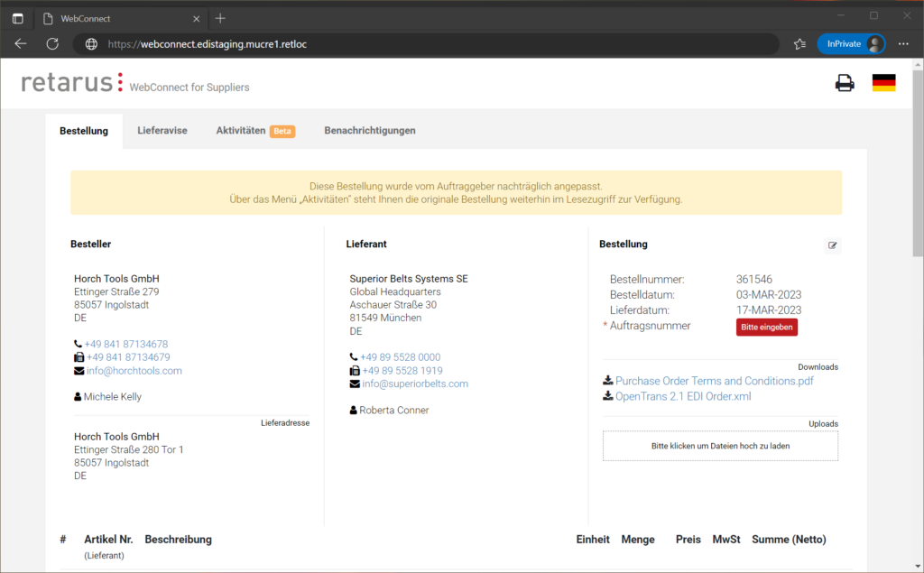Close the WebConnect browser tab

(196, 19)
